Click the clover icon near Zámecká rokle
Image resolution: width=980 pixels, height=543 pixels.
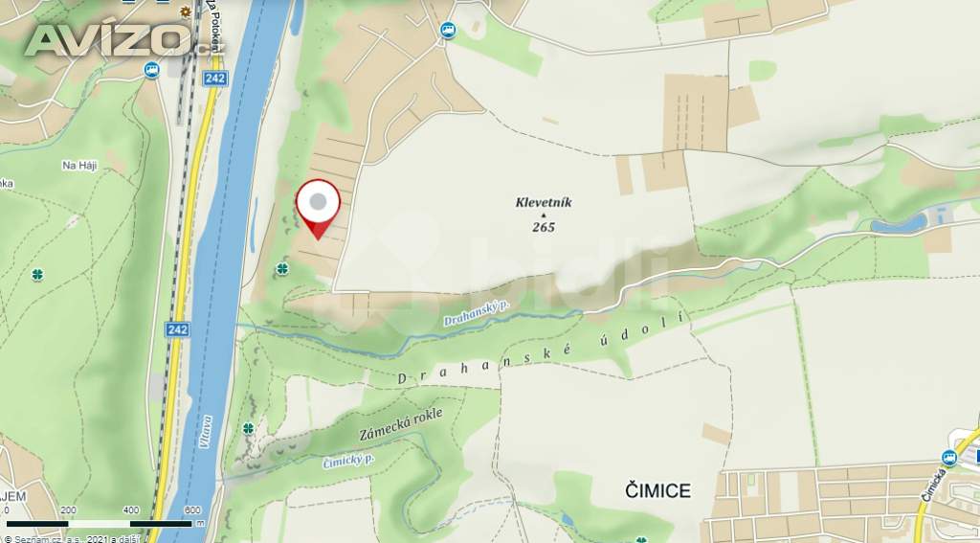pos(248,428)
